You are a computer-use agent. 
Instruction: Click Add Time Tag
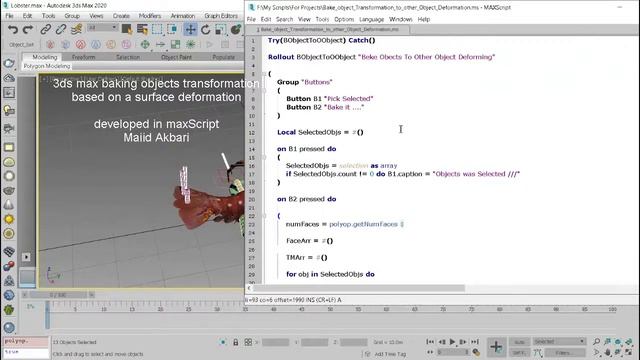[x=389, y=354]
